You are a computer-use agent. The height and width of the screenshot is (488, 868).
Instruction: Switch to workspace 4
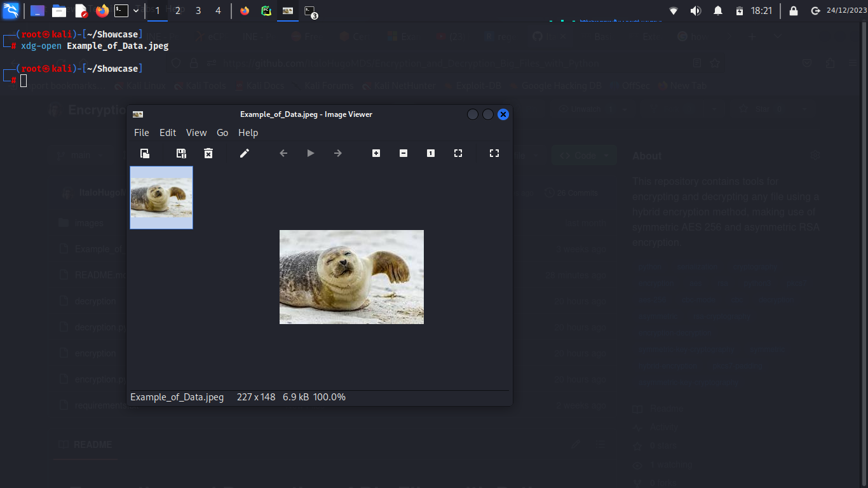[219, 11]
